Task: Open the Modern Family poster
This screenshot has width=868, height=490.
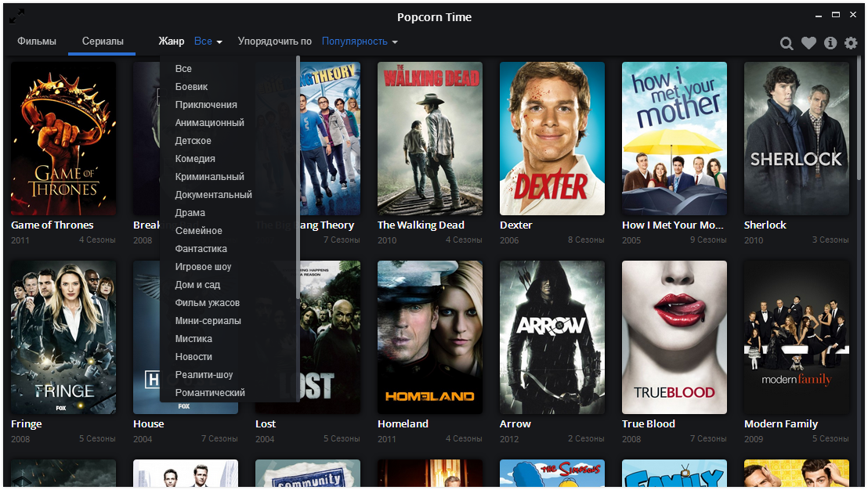Action: click(797, 337)
